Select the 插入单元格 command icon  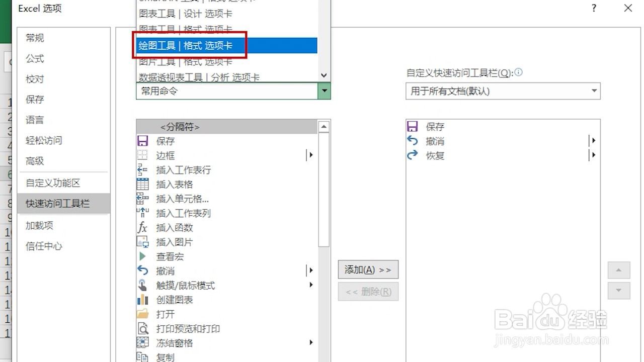click(x=142, y=199)
